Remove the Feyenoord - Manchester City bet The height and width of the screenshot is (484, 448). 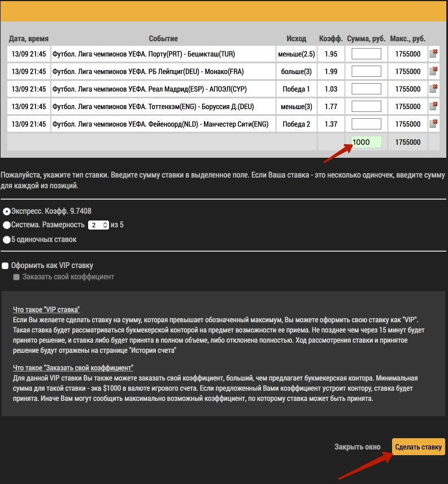(434, 124)
